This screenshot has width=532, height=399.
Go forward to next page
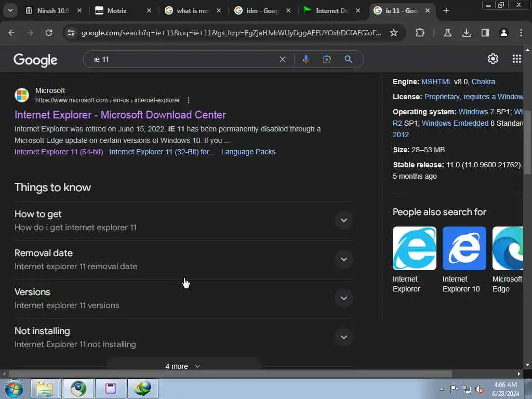click(x=30, y=33)
